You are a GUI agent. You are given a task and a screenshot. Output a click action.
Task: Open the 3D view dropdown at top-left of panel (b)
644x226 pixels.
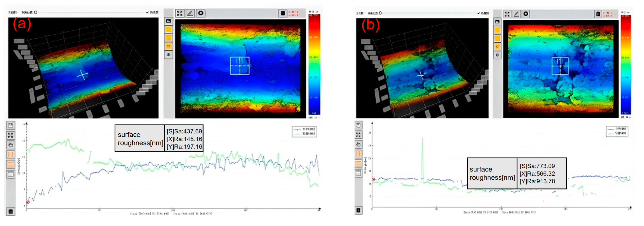pyautogui.click(x=360, y=13)
